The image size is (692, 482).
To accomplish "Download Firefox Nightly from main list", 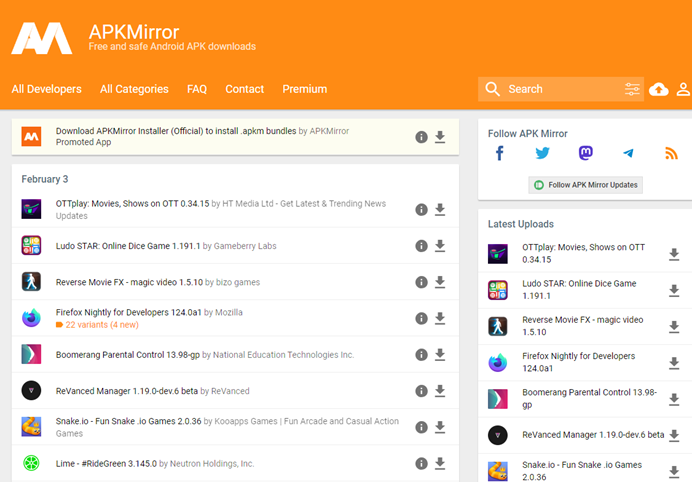I will (x=440, y=318).
